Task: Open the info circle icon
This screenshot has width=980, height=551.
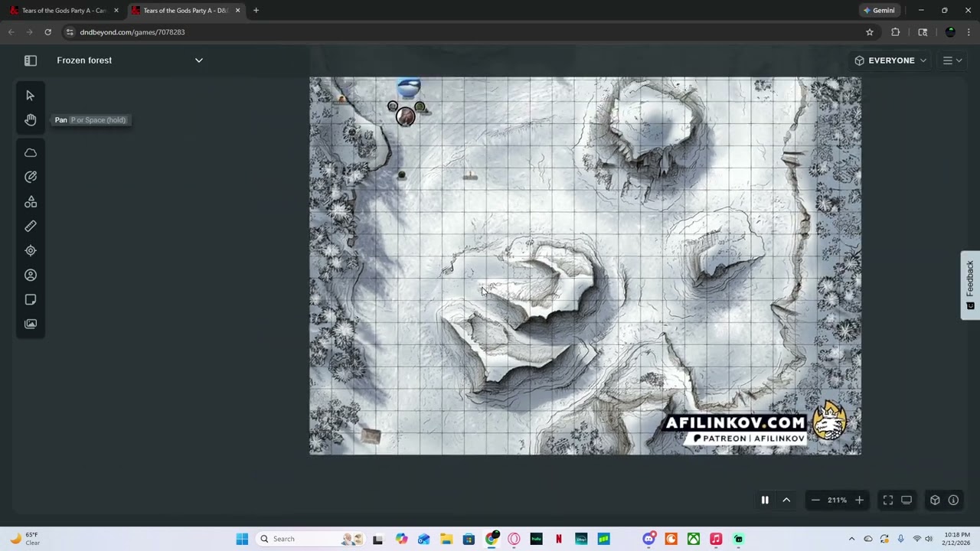Action: click(x=953, y=500)
